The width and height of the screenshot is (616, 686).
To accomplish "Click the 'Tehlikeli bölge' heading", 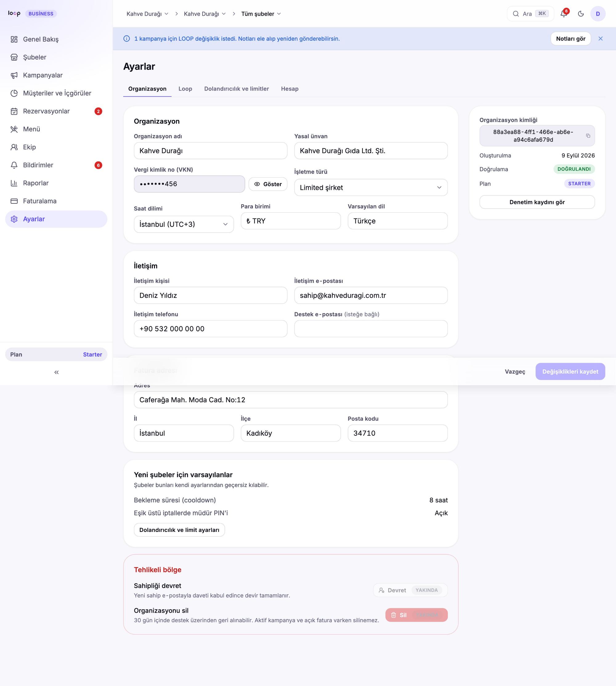I will 158,570.
